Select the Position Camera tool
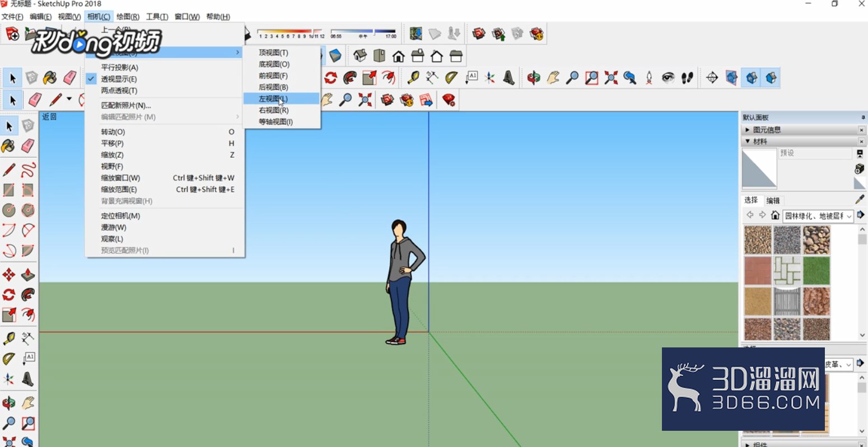Image resolution: width=868 pixels, height=447 pixels. coord(649,78)
